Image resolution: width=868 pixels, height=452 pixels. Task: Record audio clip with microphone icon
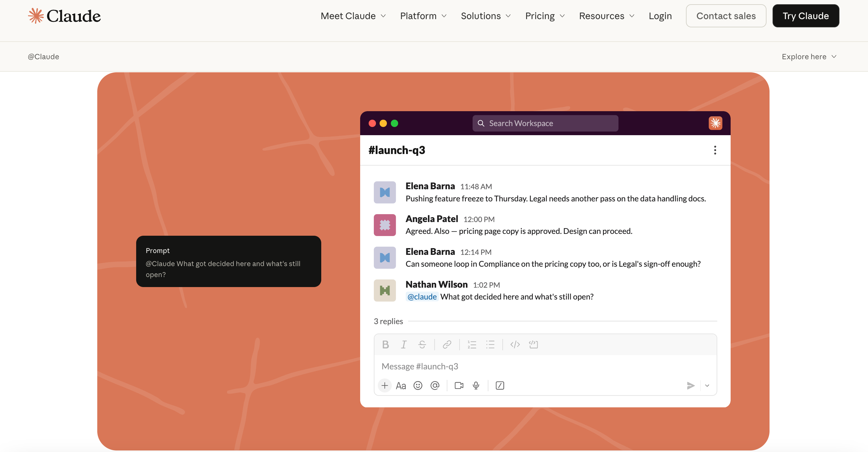tap(476, 385)
